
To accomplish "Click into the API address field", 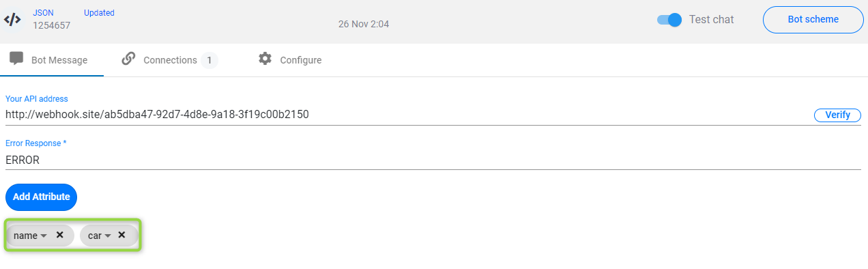I will 407,115.
